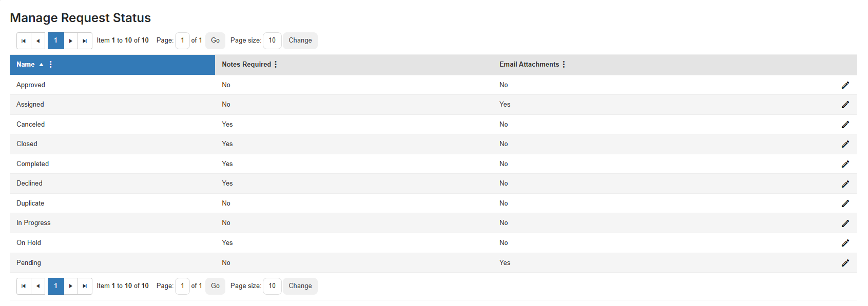Open Notes Required column menu
This screenshot has width=868, height=306.
276,65
